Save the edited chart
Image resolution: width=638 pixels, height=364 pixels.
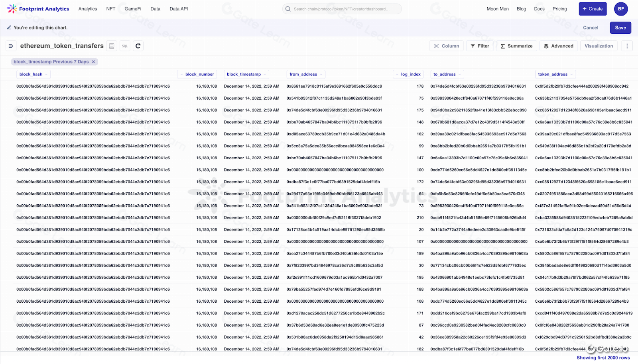620,28
